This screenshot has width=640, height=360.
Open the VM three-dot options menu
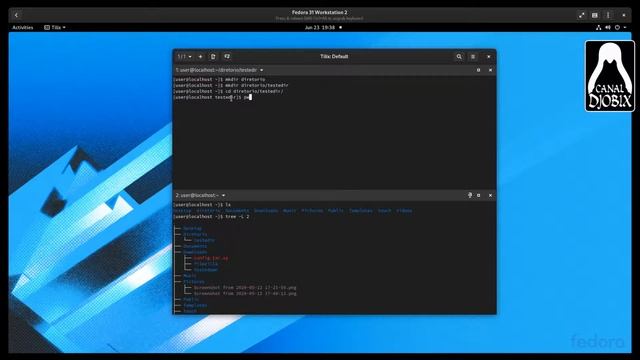pyautogui.click(x=608, y=15)
